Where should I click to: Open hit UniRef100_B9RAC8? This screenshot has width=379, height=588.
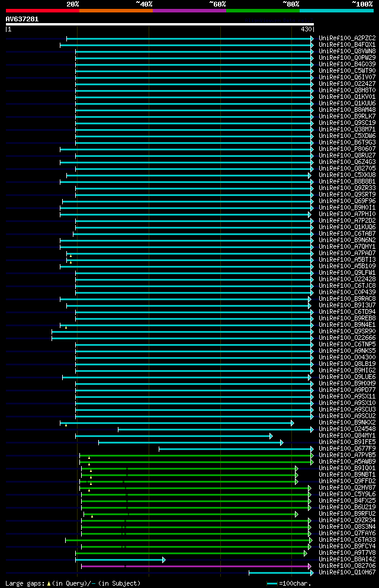347,299
